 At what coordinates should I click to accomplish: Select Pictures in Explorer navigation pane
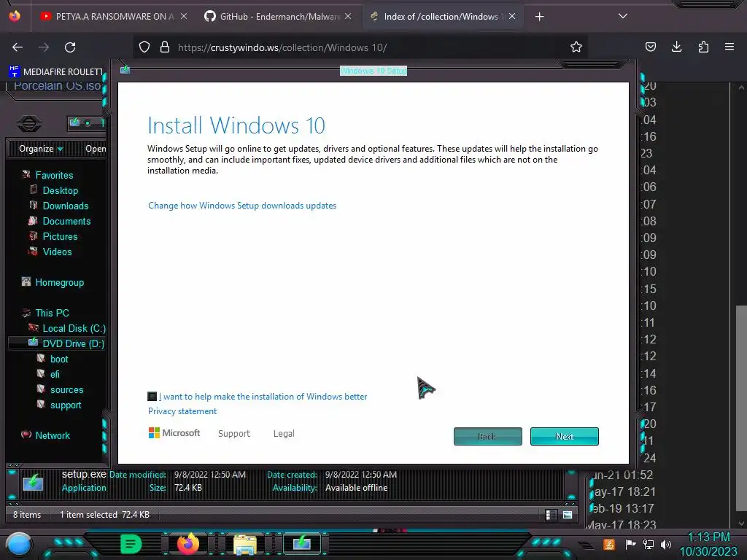click(60, 236)
